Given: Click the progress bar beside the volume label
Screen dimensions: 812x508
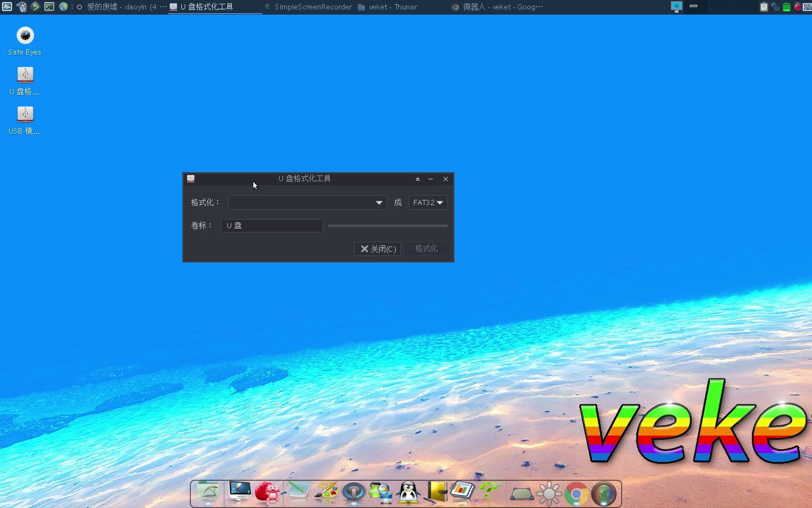Looking at the screenshot, I should 387,225.
